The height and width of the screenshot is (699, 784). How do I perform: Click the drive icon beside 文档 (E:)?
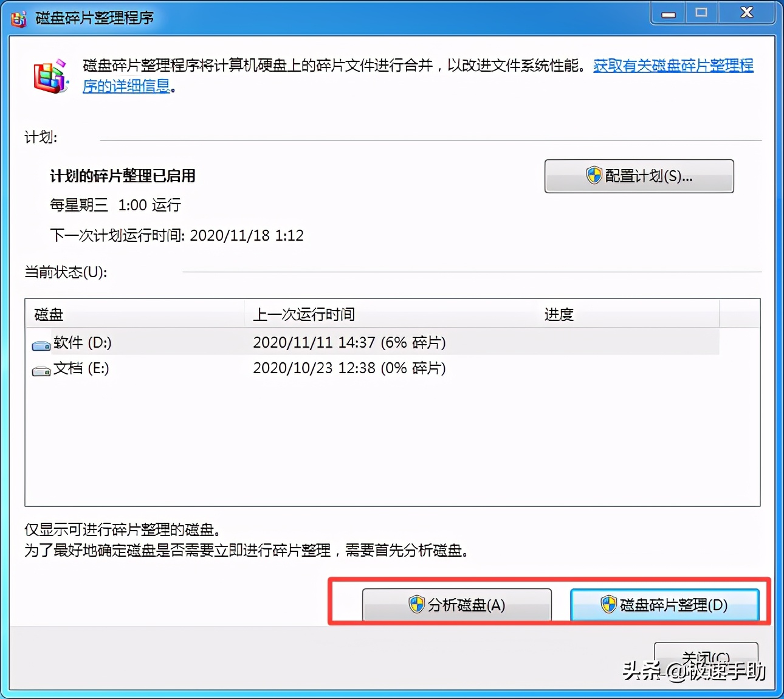[40, 369]
